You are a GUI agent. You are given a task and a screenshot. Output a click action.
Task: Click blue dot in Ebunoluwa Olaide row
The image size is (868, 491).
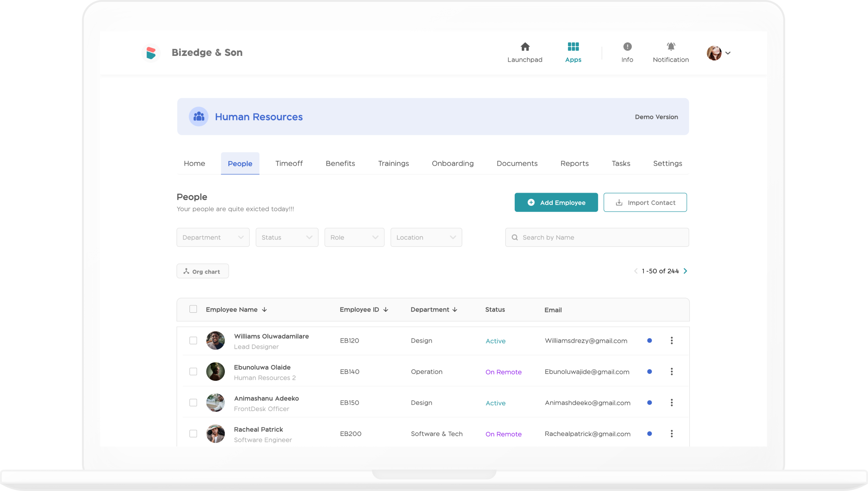pos(649,371)
